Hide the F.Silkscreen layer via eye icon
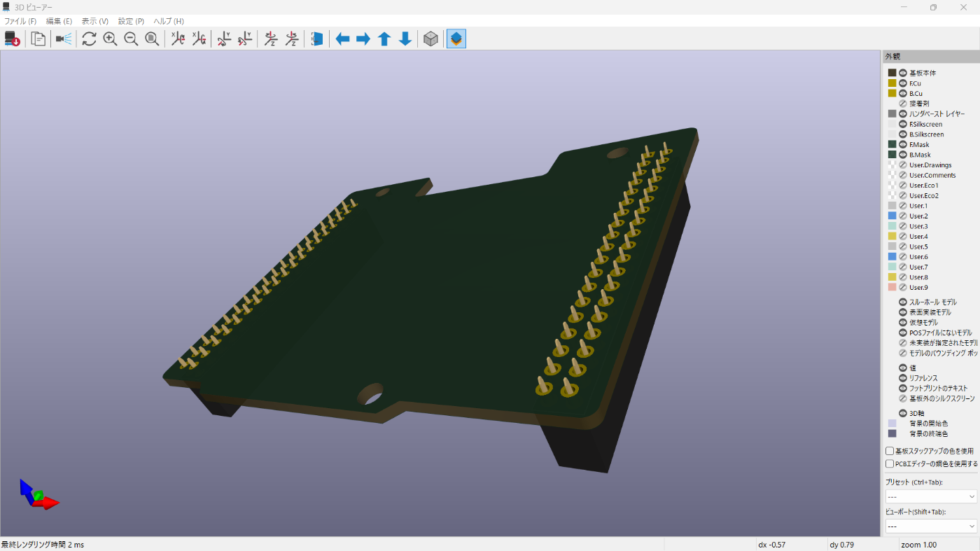This screenshot has width=980, height=551. 903,124
